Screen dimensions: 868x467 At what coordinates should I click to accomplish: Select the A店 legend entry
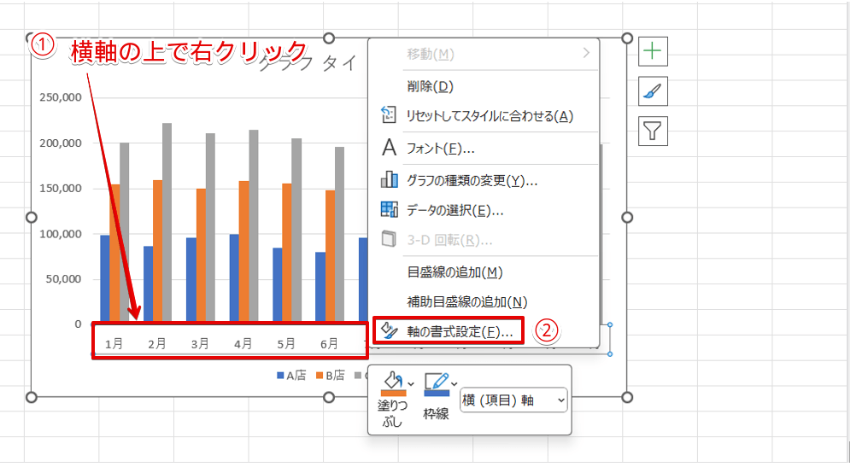tap(291, 376)
